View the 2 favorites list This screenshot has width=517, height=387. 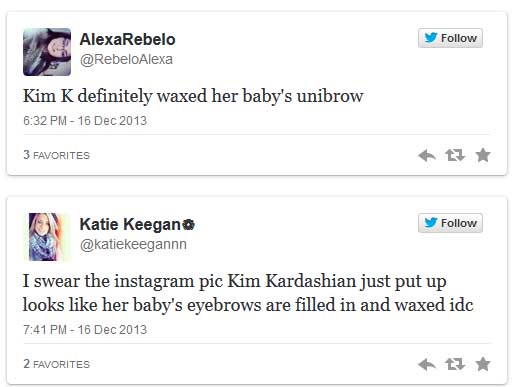point(56,364)
